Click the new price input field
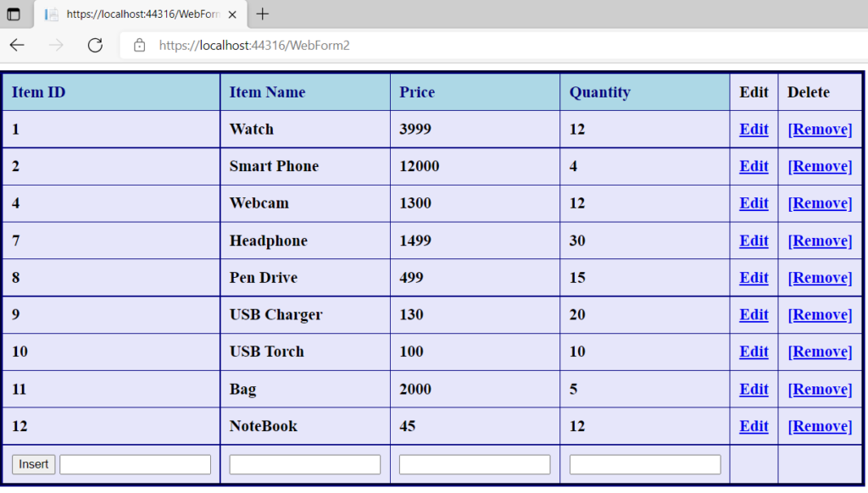The height and width of the screenshot is (493, 868). pyautogui.click(x=474, y=463)
